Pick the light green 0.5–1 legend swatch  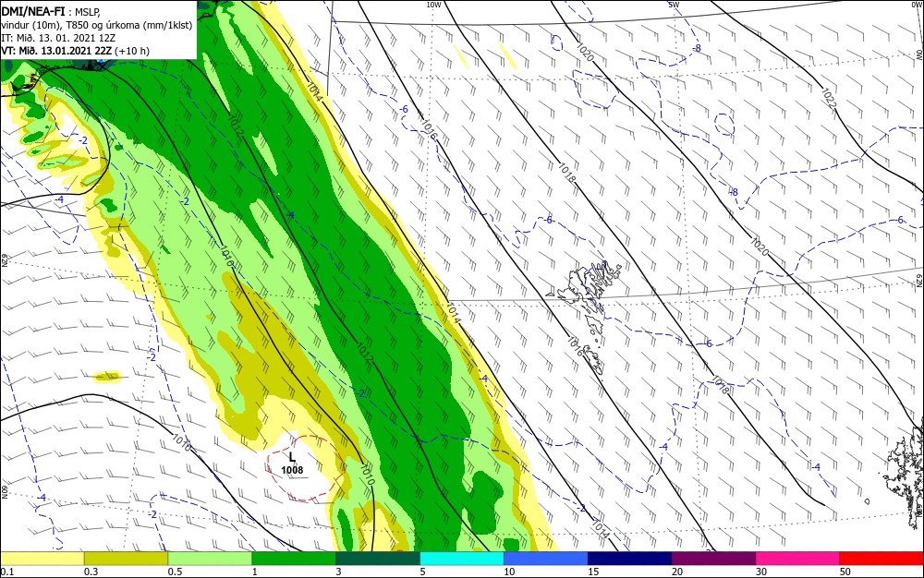point(210,559)
